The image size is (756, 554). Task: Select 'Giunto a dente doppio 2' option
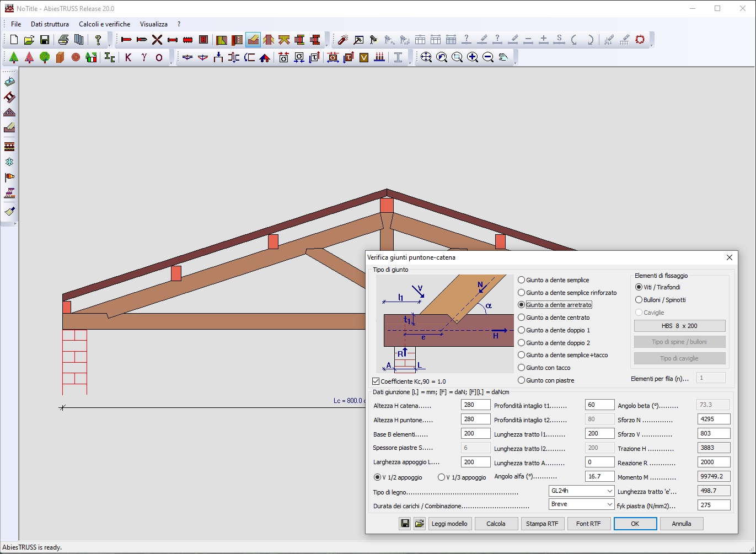[x=554, y=343]
